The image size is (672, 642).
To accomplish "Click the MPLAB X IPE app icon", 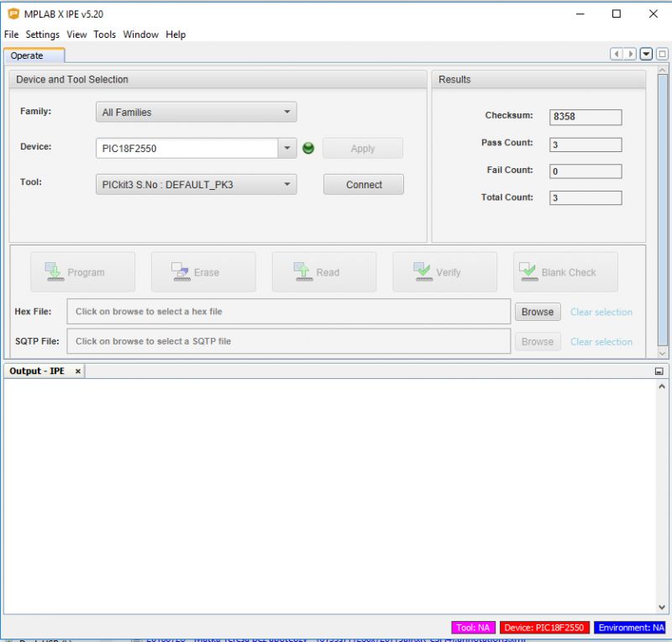I will click(13, 13).
